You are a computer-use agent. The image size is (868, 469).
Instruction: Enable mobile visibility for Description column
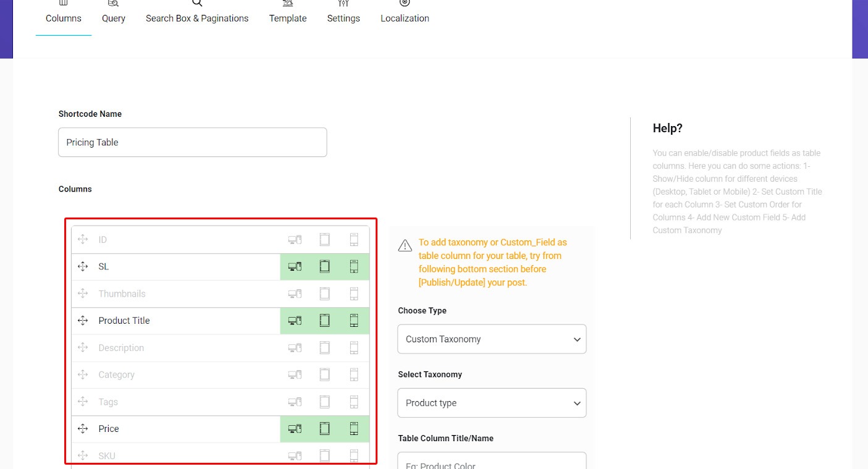click(x=354, y=347)
